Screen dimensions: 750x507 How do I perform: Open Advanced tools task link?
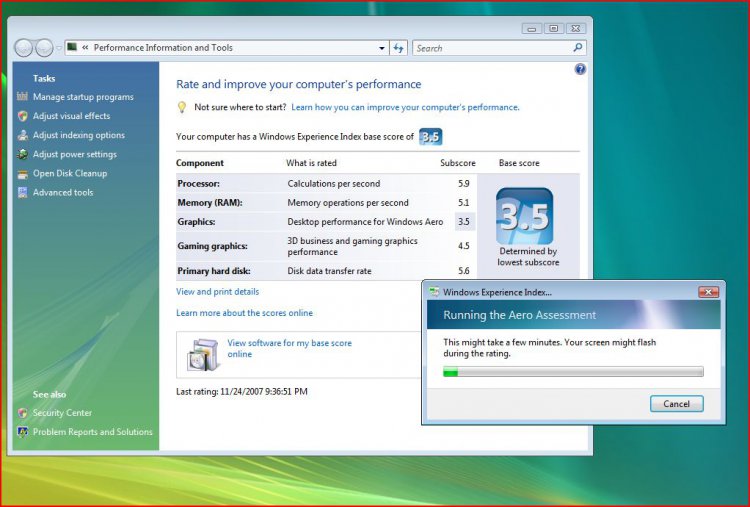click(x=63, y=192)
